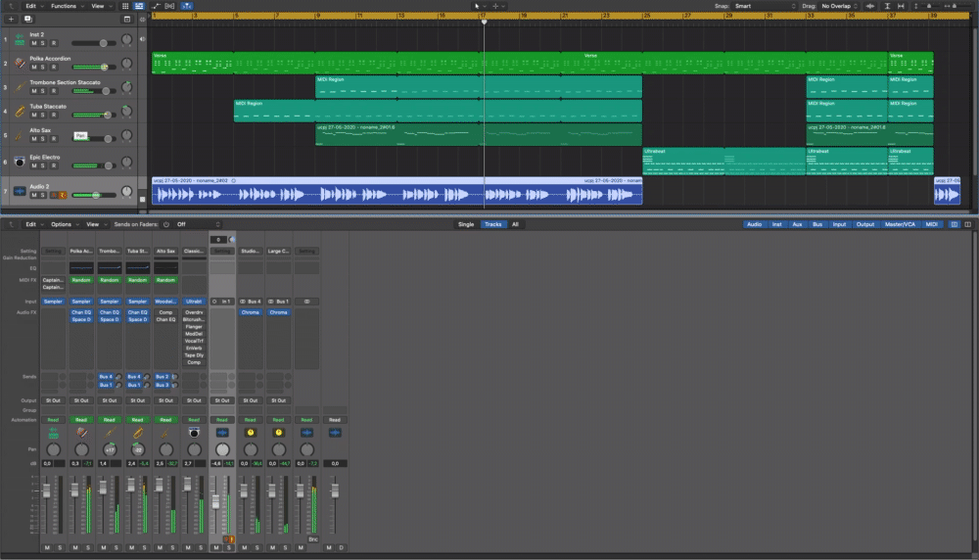Image resolution: width=979 pixels, height=560 pixels.
Task: Switch mixer to the All tab
Action: click(x=515, y=224)
